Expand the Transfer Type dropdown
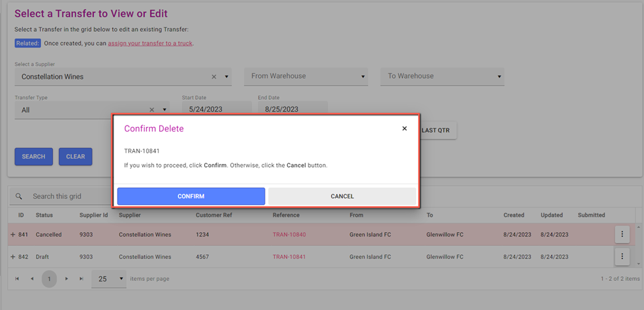Screen dimensions: 644x310 pyautogui.click(x=164, y=110)
